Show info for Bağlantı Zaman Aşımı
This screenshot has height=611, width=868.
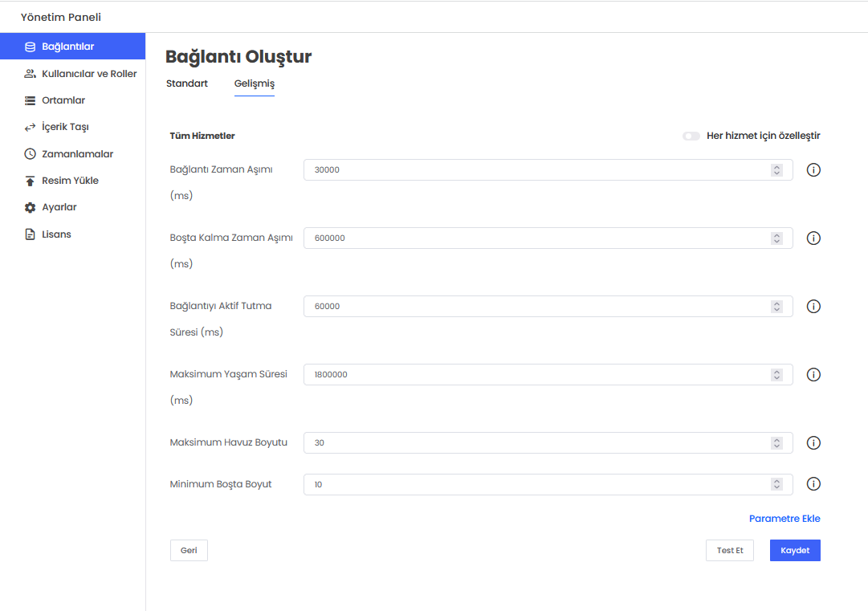[x=813, y=170]
